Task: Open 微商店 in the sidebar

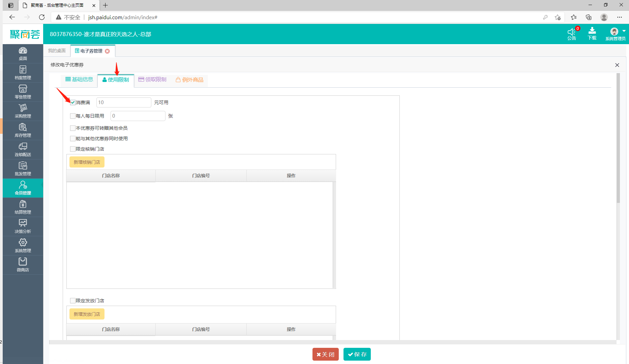Action: (x=23, y=265)
